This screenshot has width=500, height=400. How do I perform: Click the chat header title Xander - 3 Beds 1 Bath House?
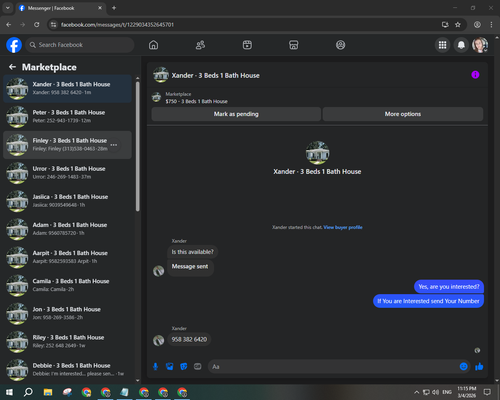(215, 76)
